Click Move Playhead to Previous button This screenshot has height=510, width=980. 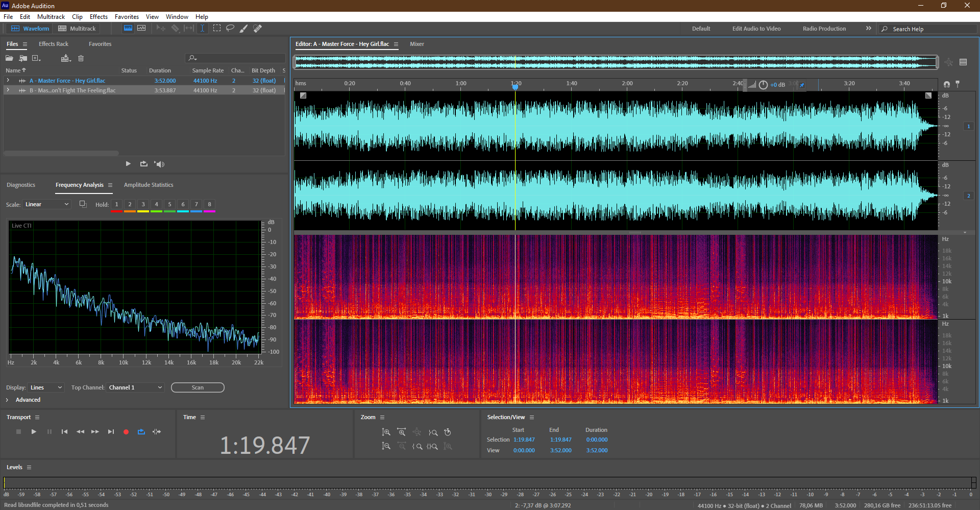[x=64, y=432]
